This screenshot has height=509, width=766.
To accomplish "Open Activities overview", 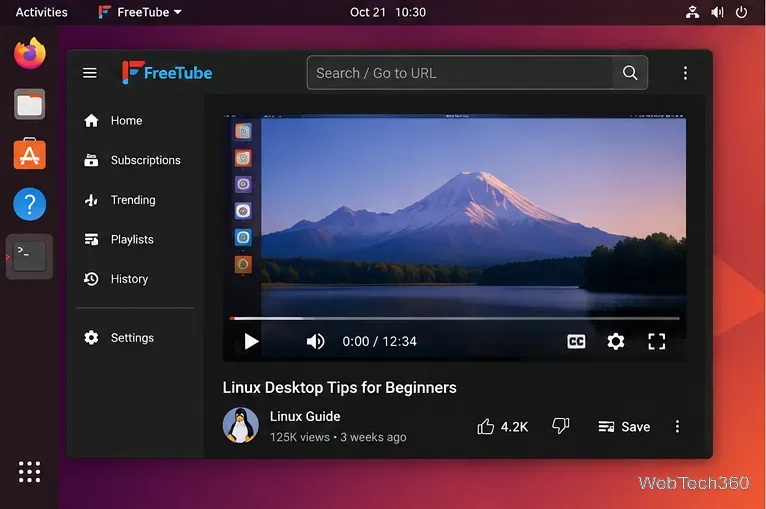I will coord(42,12).
